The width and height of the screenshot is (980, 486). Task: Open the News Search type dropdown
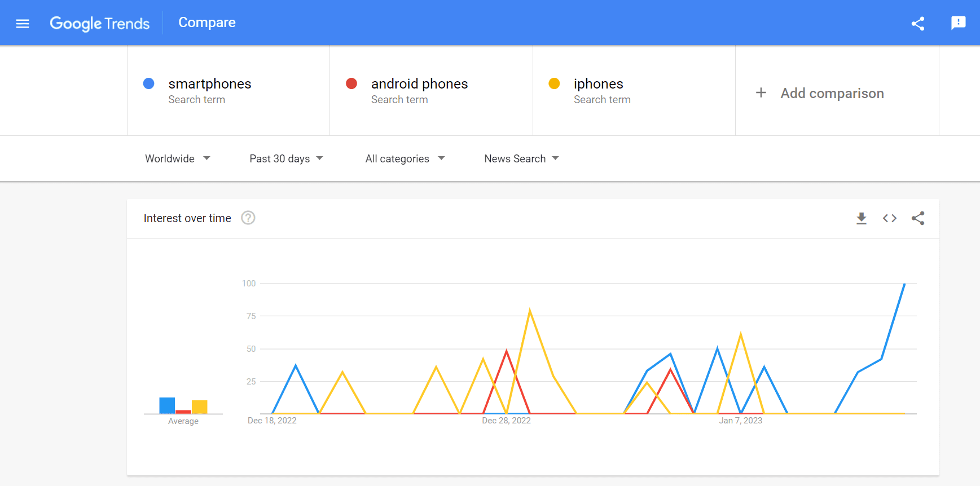[x=521, y=158]
